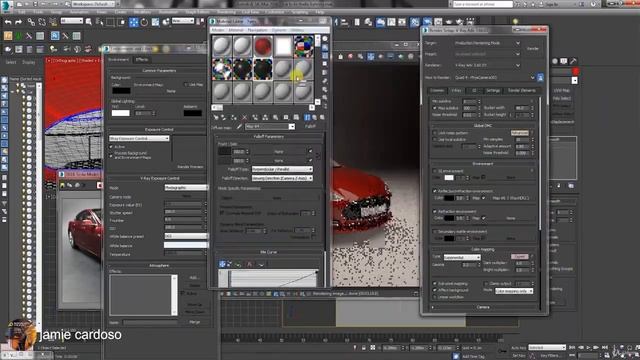
Task: Toggle the Refraction environment checkbox
Action: [435, 211]
